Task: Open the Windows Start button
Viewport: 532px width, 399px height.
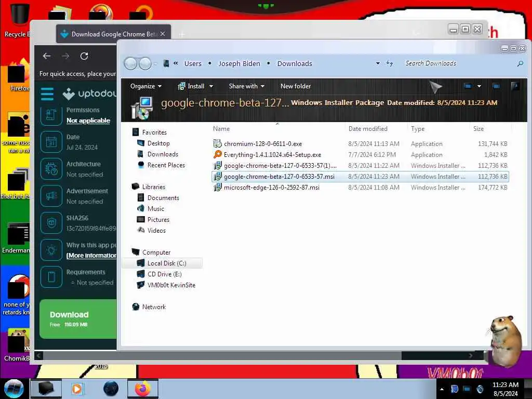Action: tap(14, 389)
